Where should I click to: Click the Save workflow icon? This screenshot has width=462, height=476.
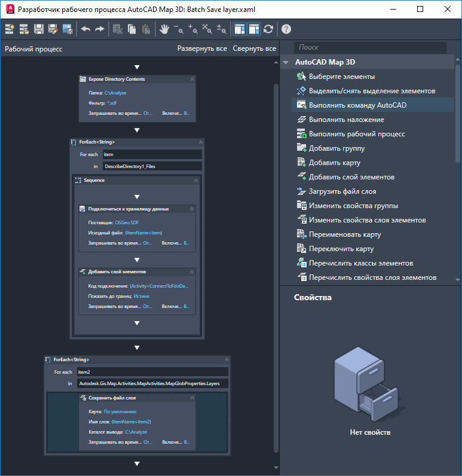[38, 29]
